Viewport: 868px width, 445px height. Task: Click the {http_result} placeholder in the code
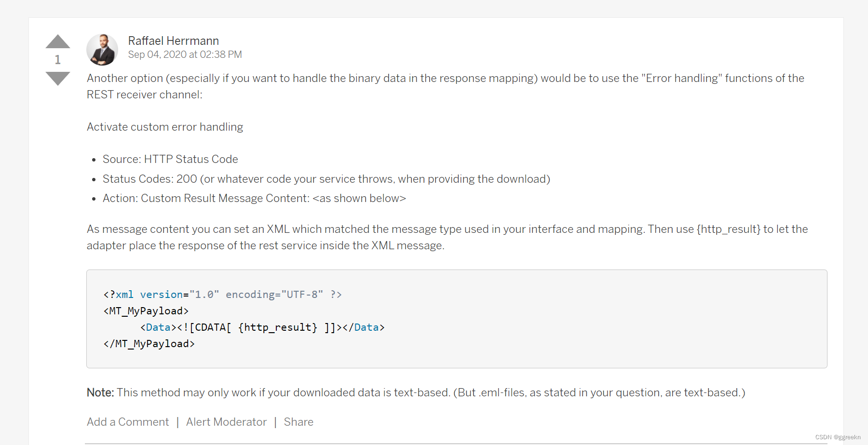click(277, 327)
